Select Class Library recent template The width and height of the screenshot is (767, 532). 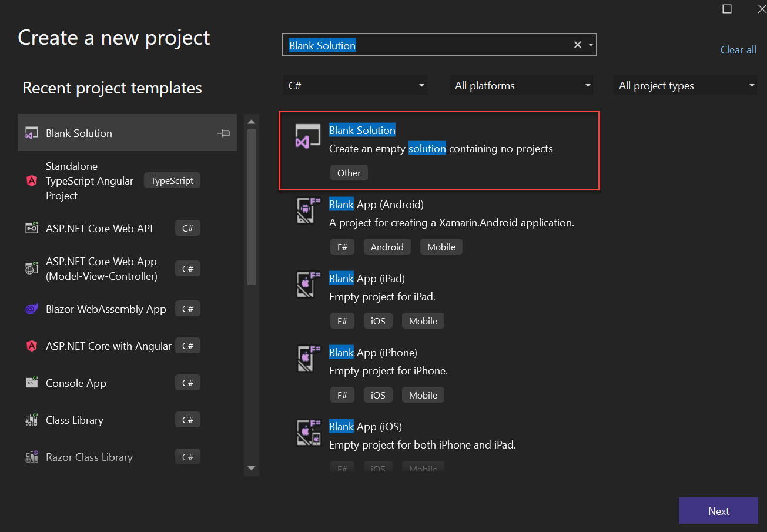click(127, 420)
